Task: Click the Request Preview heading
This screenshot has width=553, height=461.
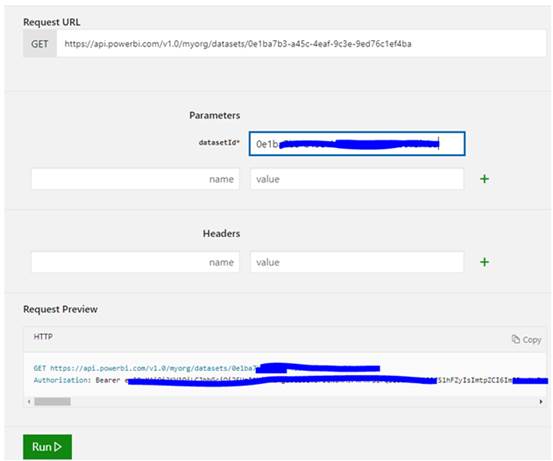Action: pyautogui.click(x=60, y=309)
